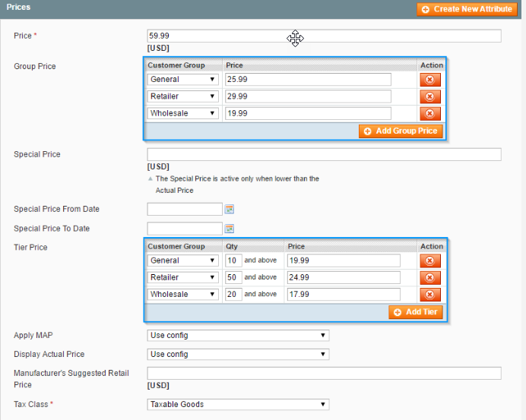Open General customer group dropdown in Group Price
The width and height of the screenshot is (526, 420).
[183, 80]
